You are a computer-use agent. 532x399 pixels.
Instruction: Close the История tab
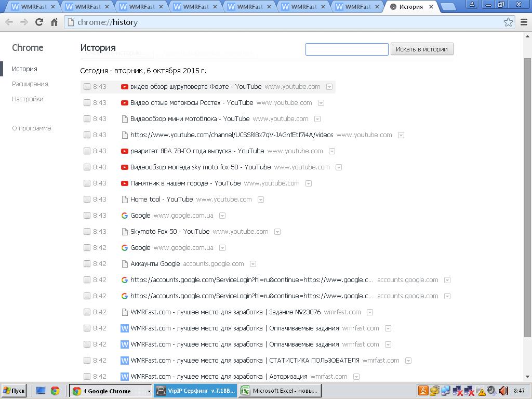431,6
